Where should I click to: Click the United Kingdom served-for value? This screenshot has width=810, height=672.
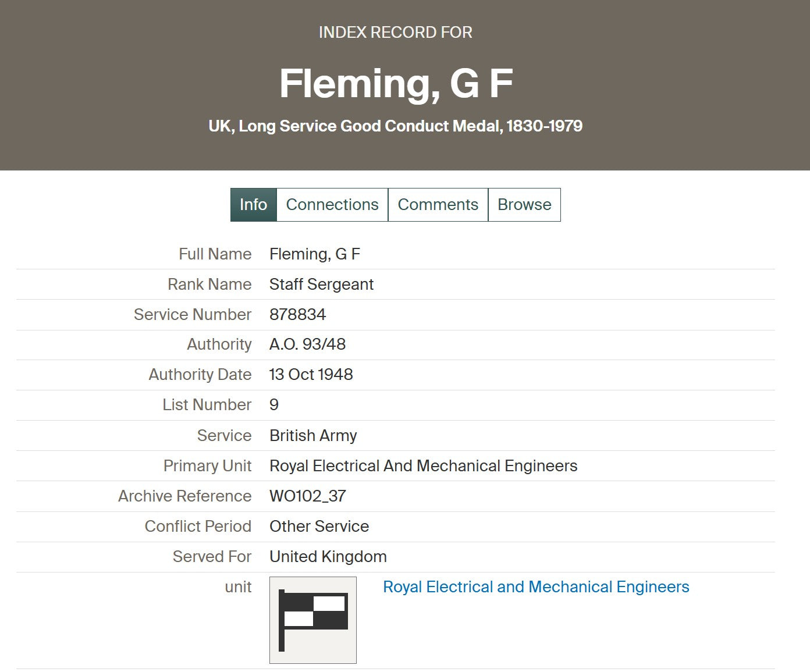[328, 557]
